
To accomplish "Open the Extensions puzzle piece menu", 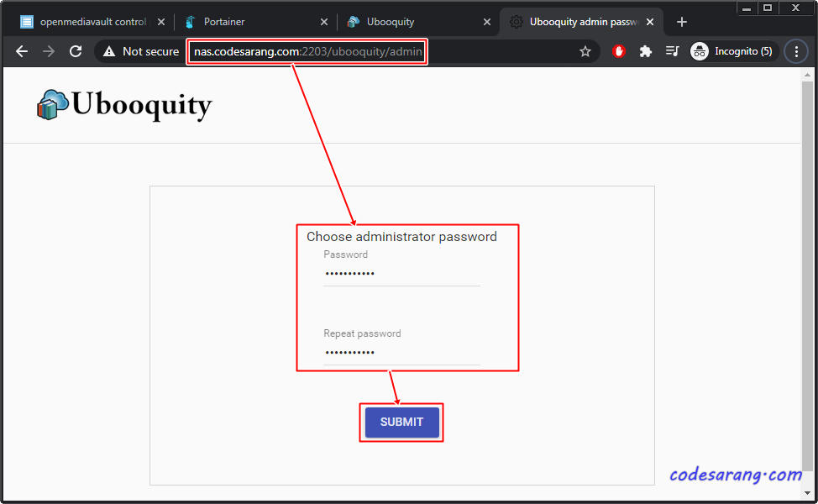I will (645, 51).
